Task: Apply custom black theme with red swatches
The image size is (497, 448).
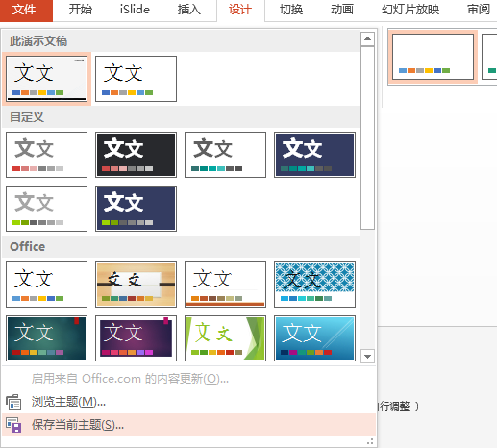Action: 136,155
